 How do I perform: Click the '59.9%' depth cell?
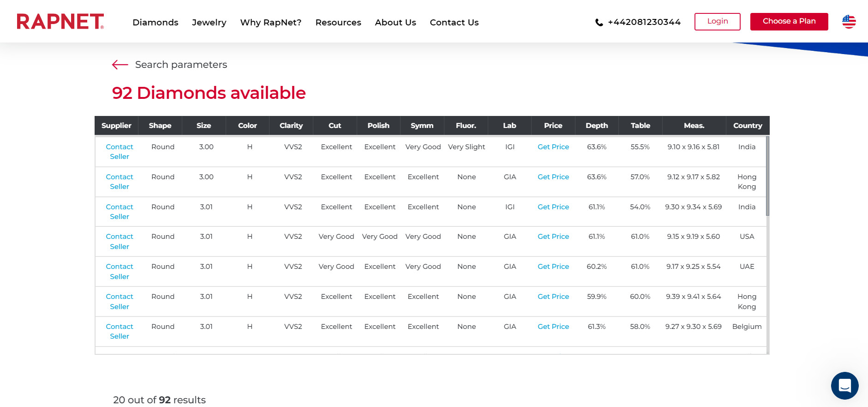597,297
